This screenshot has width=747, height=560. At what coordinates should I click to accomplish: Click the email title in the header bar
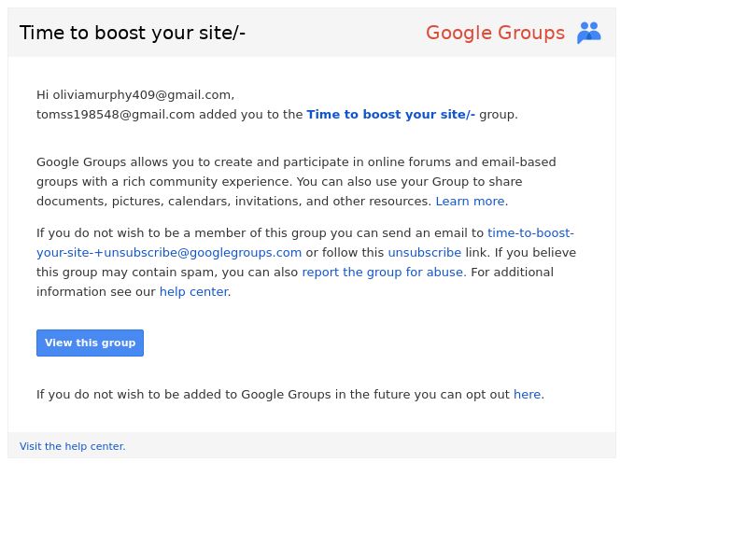pyautogui.click(x=133, y=33)
